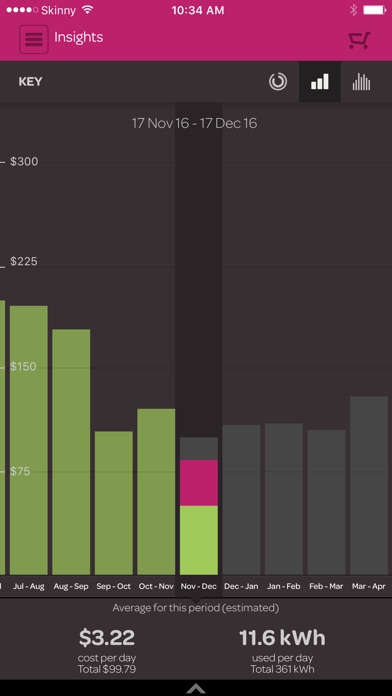Select the Jul - Aug bar
Screen dimensions: 392x696
[29, 440]
